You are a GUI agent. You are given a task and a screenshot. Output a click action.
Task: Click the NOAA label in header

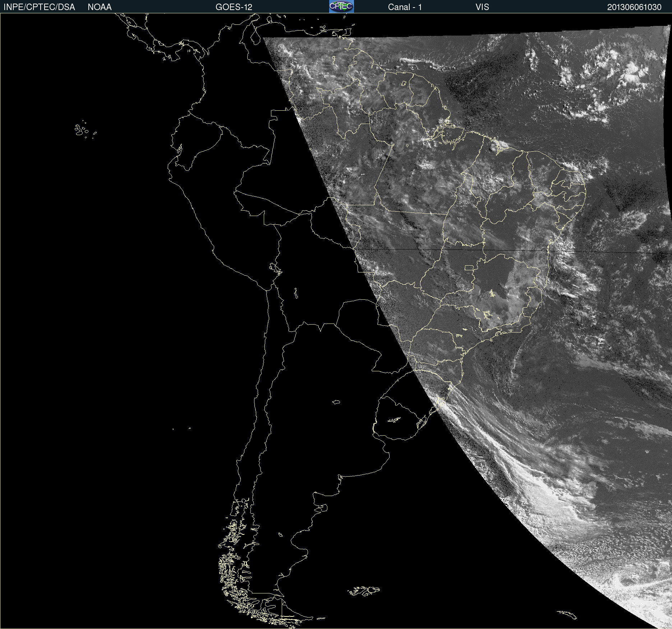pos(100,7)
